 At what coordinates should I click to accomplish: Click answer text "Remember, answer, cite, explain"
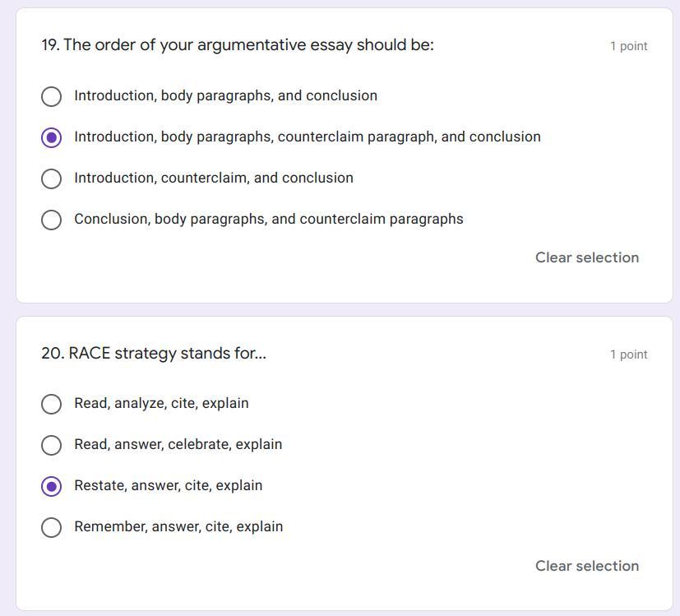[178, 526]
